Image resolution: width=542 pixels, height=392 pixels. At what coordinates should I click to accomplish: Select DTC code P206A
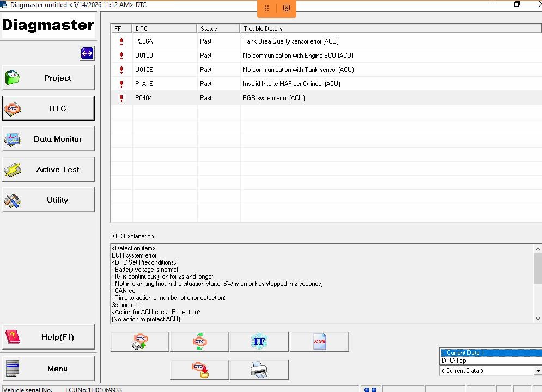pos(144,41)
